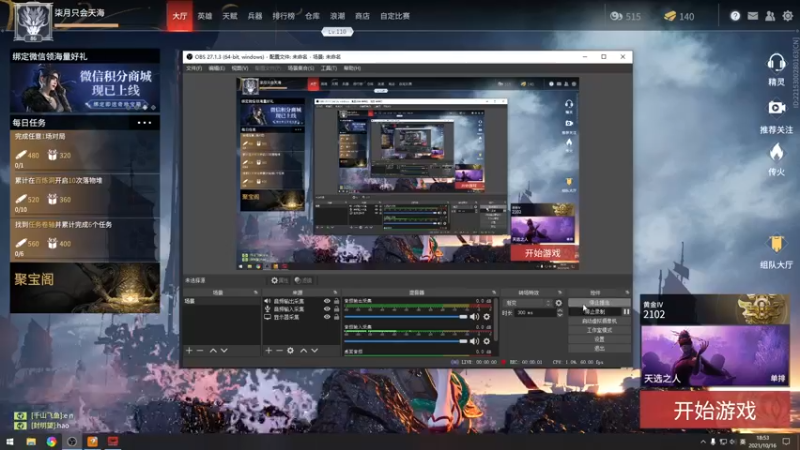Viewport: 800px width, 450px height.
Task: Pop out the 控件 dock panel
Action: coord(627,292)
